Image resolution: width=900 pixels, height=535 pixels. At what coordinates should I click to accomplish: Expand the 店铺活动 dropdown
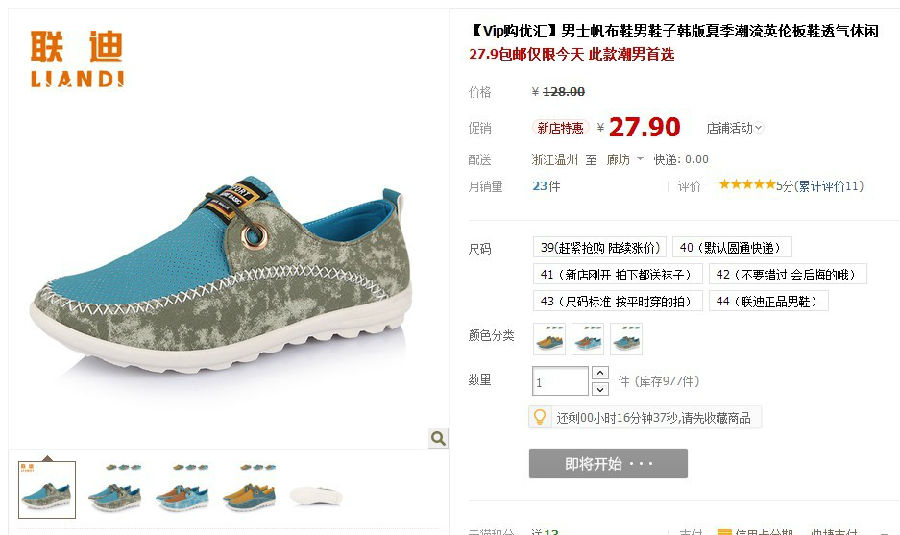coord(734,128)
